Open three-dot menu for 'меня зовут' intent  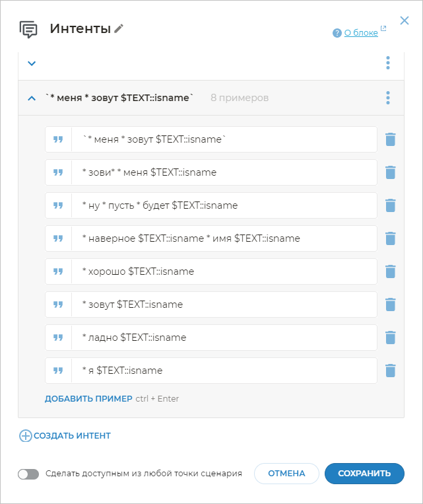(388, 98)
